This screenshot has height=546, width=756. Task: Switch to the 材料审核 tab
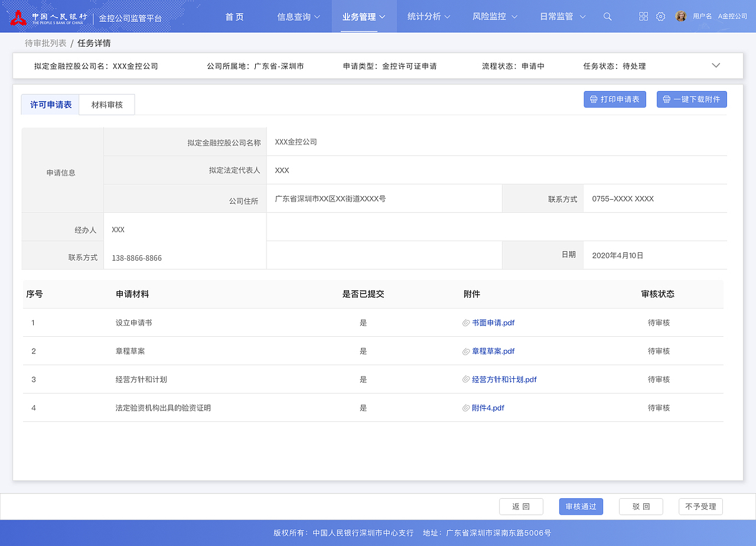pos(106,104)
